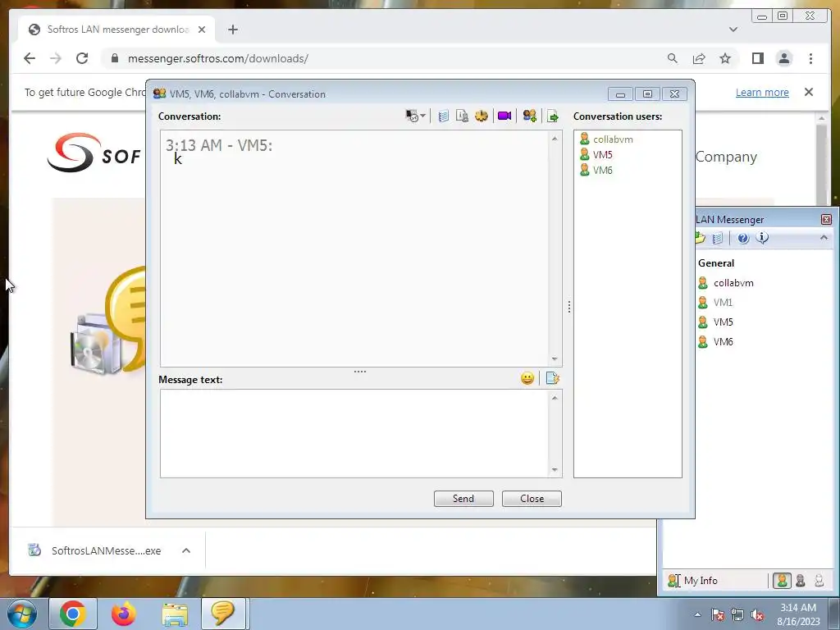Screen dimensions: 840x630
Task: Open Chrome tab search dropdown chevron
Action: click(x=733, y=30)
